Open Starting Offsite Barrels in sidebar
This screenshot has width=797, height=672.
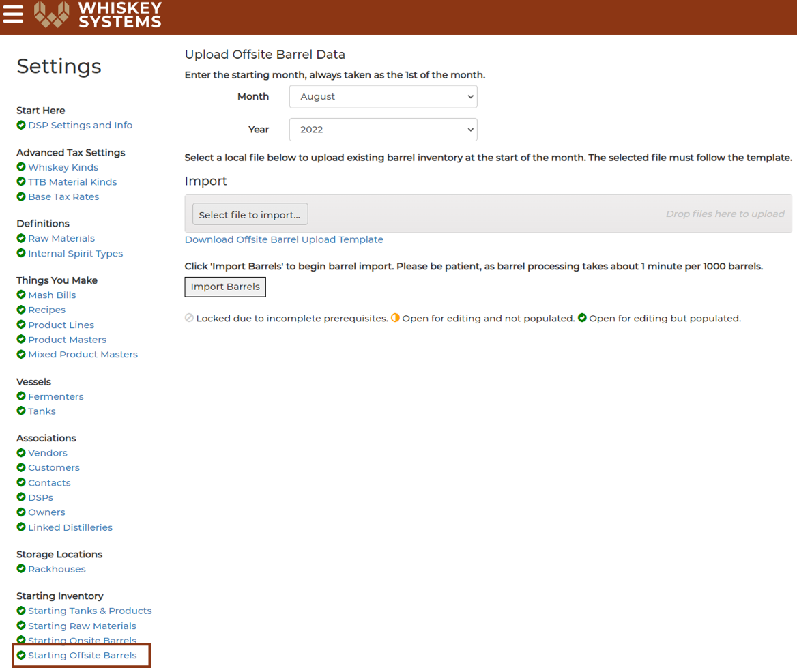pyautogui.click(x=83, y=655)
